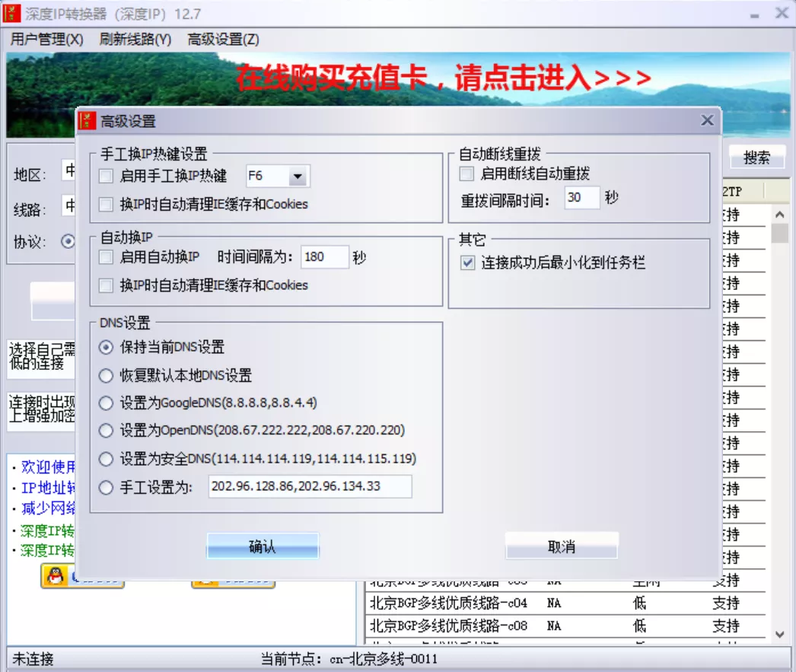796x672 pixels.
Task: Click the first 深度IP转 link in the news list
Action: 47,531
